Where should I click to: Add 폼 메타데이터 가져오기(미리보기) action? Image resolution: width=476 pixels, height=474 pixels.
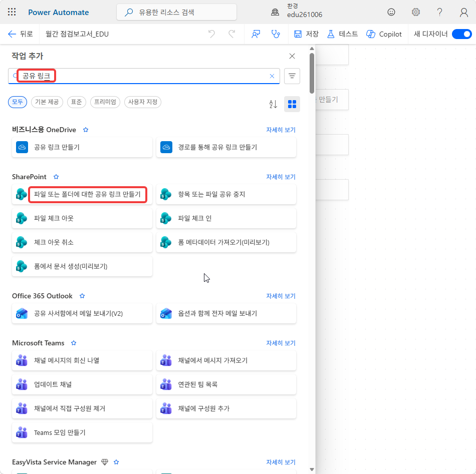click(226, 242)
